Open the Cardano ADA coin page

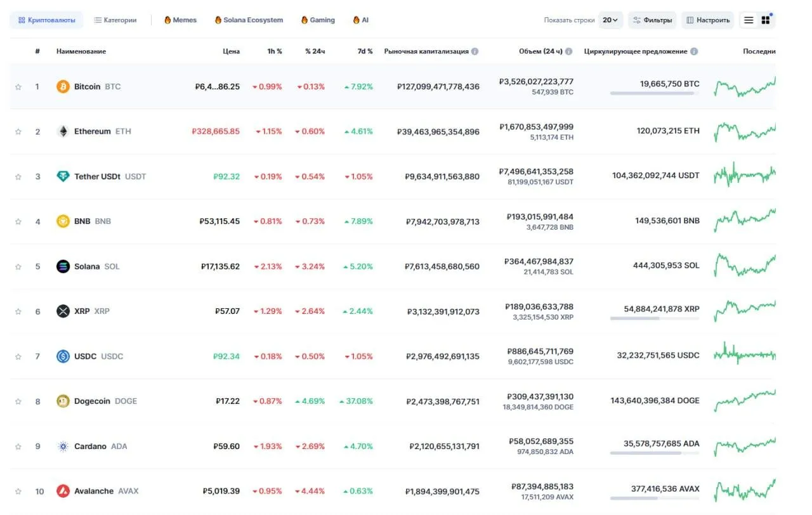tap(100, 447)
